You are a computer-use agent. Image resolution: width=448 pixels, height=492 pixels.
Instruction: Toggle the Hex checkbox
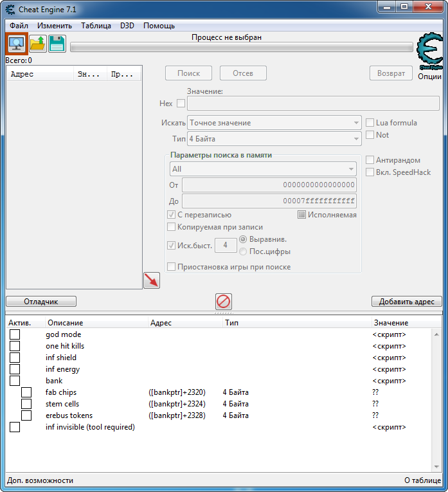coord(181,104)
